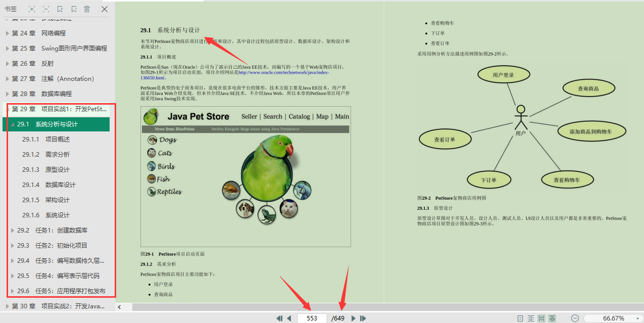Viewport: 644px width, 323px height.
Task: Click the 图29-1 PetStore项目启动页面 caption
Action: (x=172, y=254)
